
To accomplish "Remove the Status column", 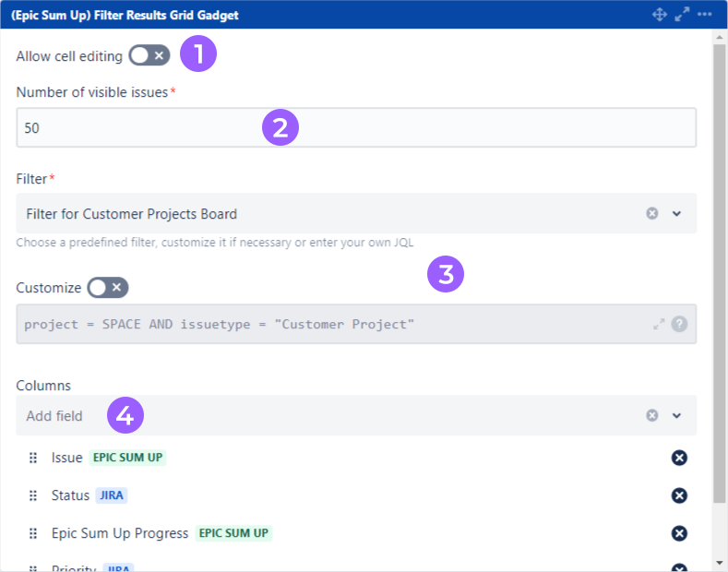I will [679, 495].
